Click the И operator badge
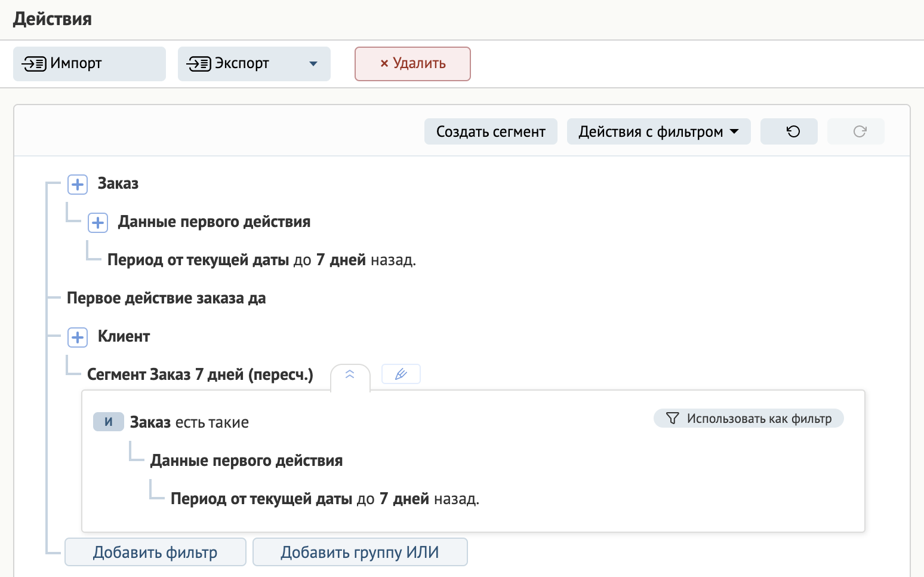Screen dimensions: 924x577 (109, 422)
